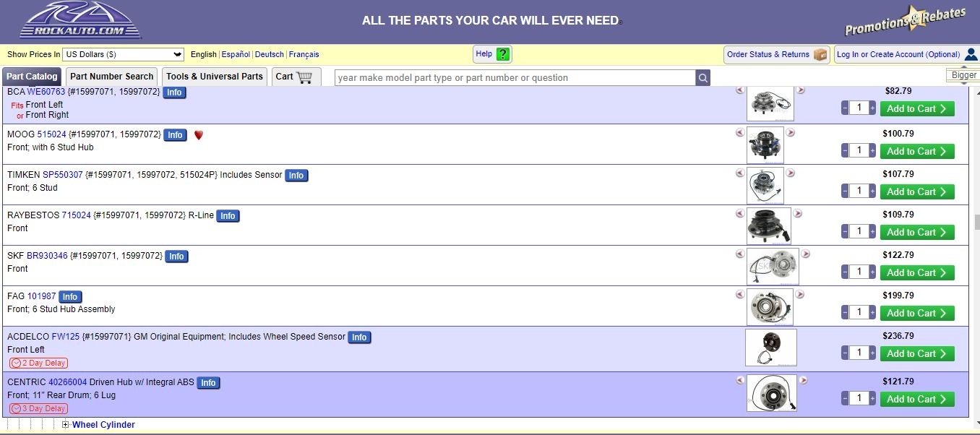The height and width of the screenshot is (435, 980).
Task: Open Info for FAG 101987
Action: pyautogui.click(x=70, y=297)
